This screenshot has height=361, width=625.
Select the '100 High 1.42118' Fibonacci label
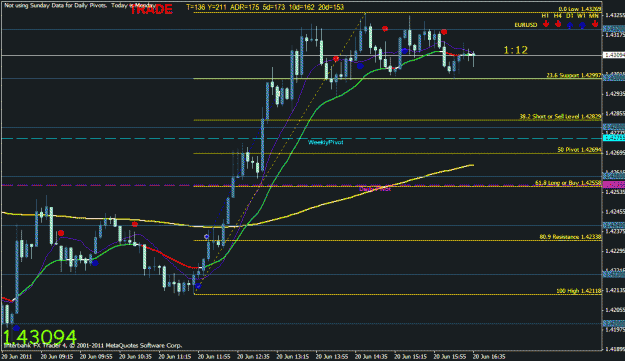[x=579, y=291]
